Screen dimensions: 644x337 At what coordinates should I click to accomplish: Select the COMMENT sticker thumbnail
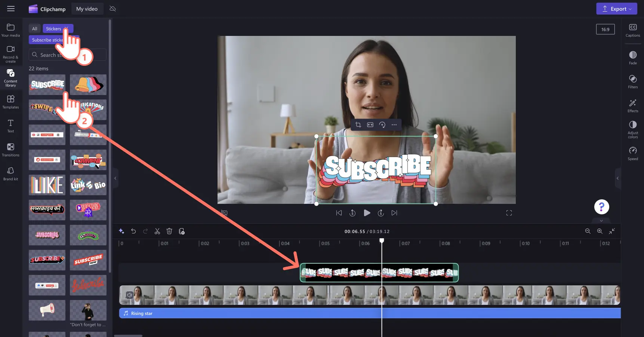pyautogui.click(x=88, y=160)
